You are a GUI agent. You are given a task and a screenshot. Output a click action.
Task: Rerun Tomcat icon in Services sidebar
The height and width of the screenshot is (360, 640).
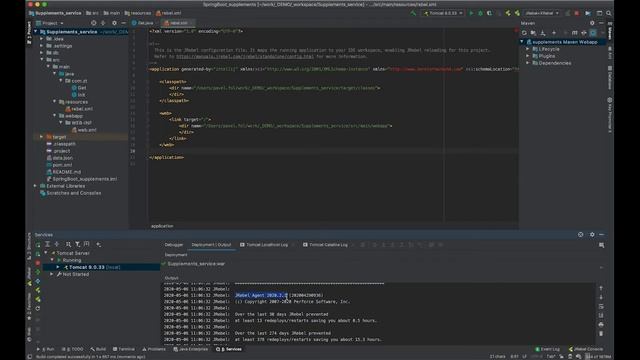point(38,245)
